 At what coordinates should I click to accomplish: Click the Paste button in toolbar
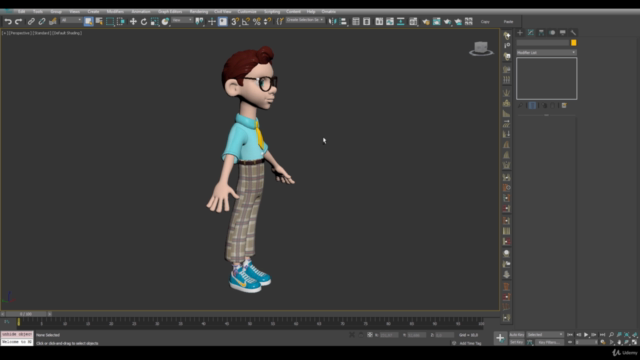point(508,22)
